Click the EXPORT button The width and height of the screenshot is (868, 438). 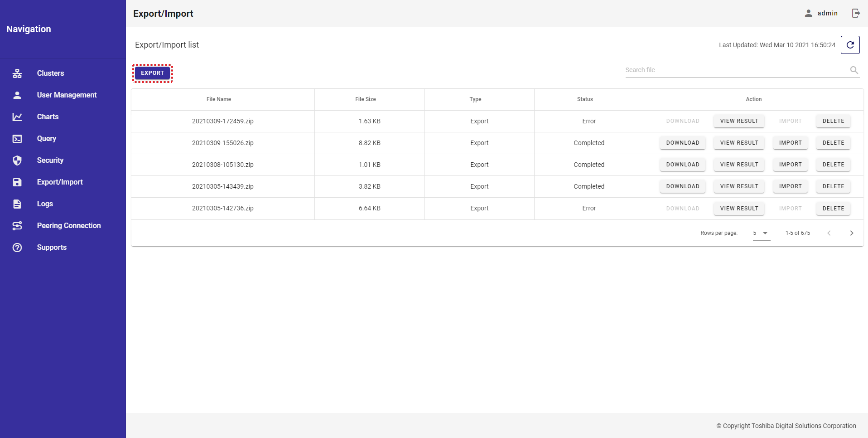point(152,73)
